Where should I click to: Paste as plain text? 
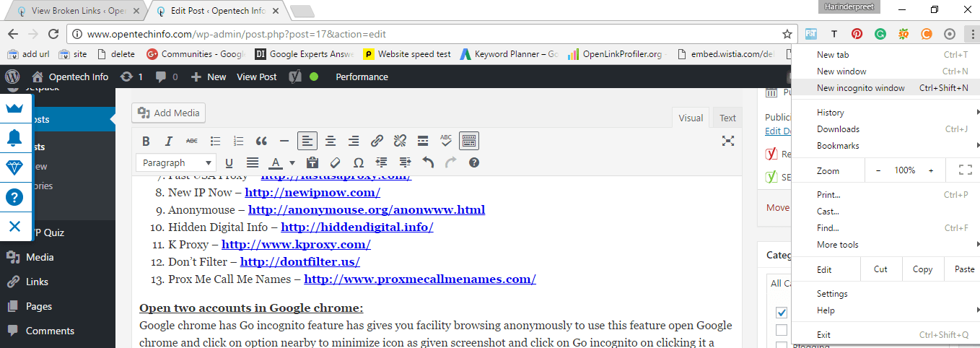click(312, 162)
